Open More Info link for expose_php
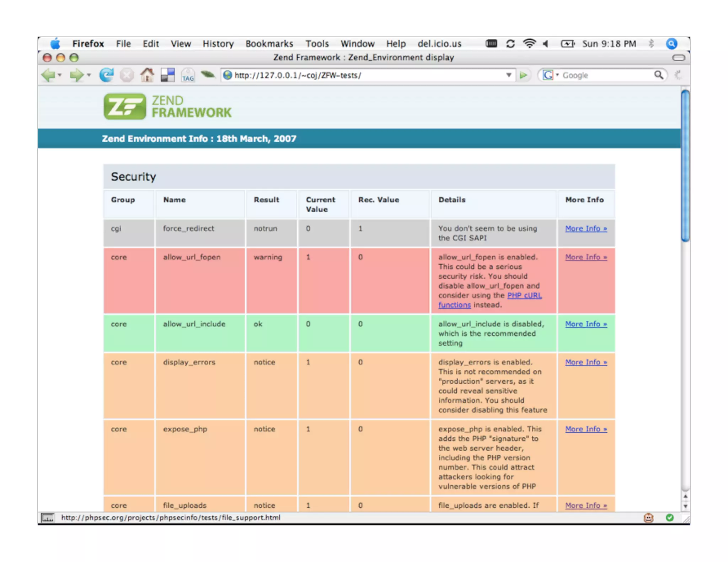 click(x=586, y=429)
